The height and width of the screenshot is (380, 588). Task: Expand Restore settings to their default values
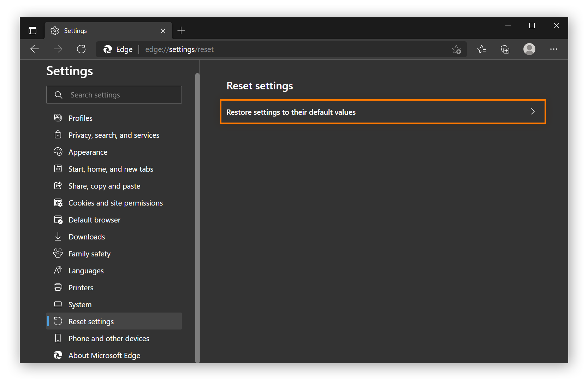(x=382, y=112)
